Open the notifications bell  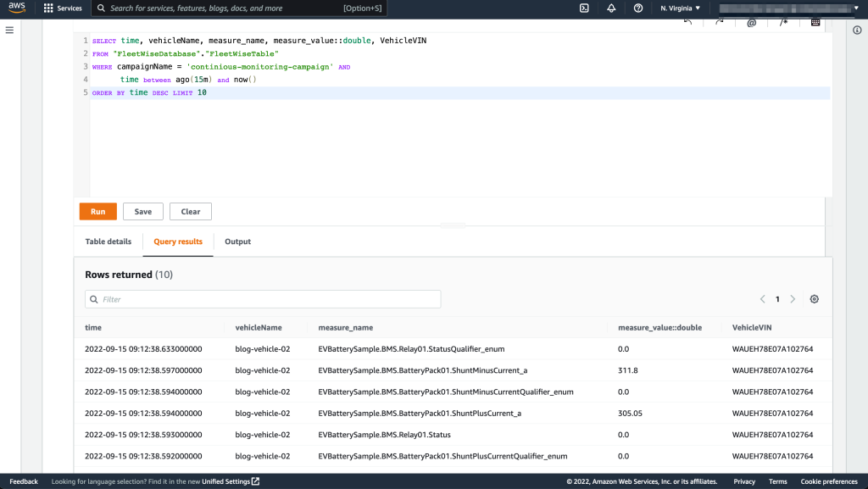tap(611, 8)
